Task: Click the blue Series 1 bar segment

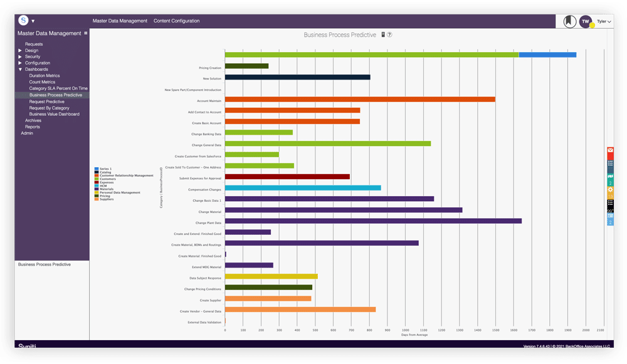Action: (x=547, y=55)
